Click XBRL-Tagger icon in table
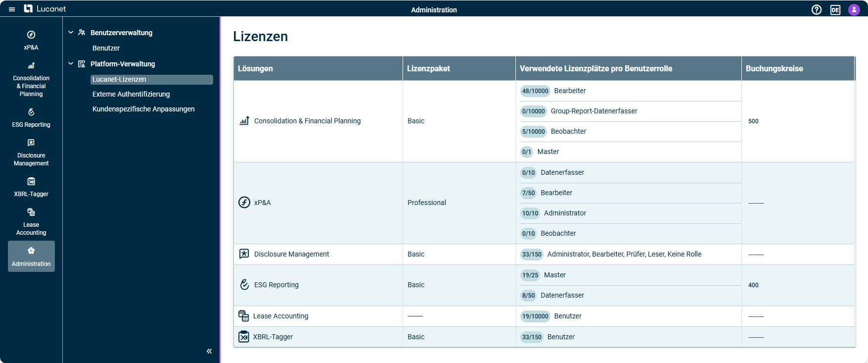The image size is (868, 363). pyautogui.click(x=244, y=337)
